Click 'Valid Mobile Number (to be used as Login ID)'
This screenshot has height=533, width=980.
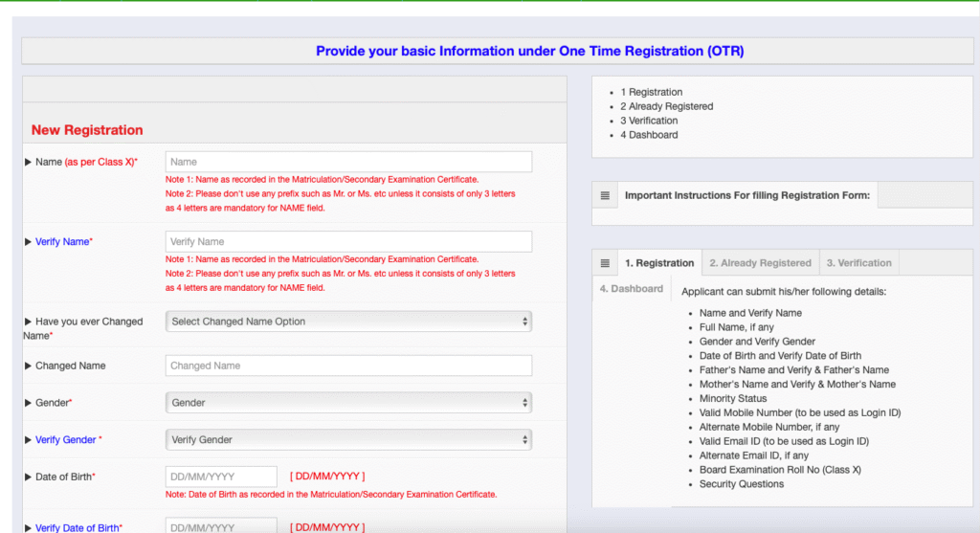(x=800, y=413)
